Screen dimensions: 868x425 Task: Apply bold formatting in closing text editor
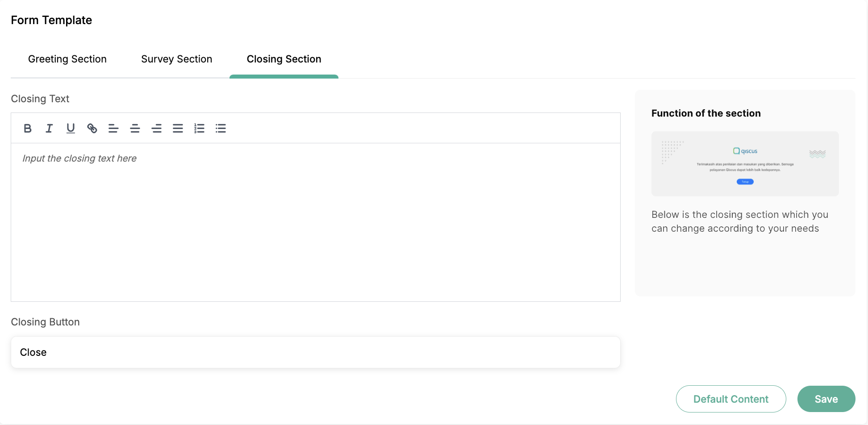(x=28, y=129)
